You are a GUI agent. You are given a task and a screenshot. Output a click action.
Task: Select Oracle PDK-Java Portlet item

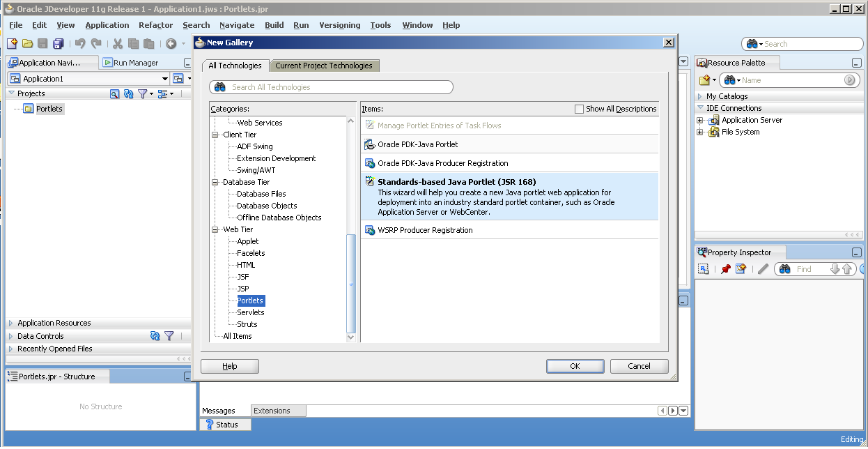509,144
